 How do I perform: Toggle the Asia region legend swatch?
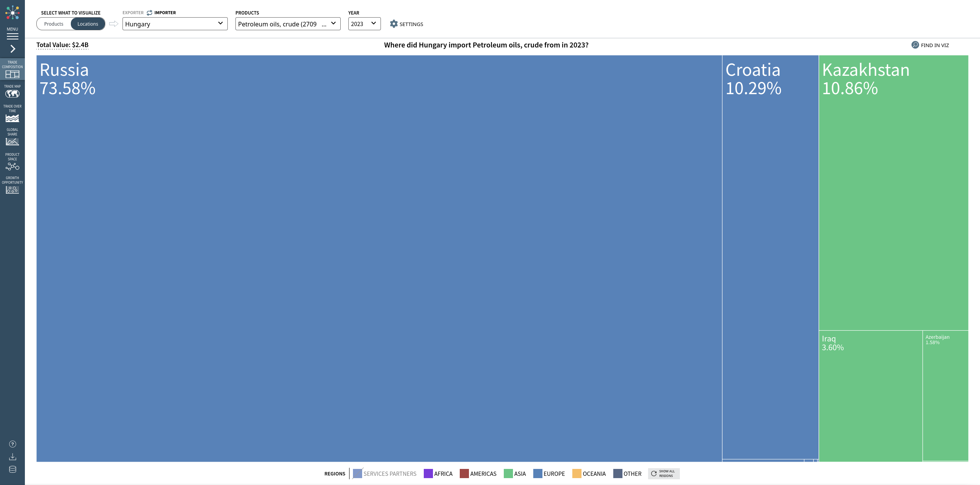point(508,474)
